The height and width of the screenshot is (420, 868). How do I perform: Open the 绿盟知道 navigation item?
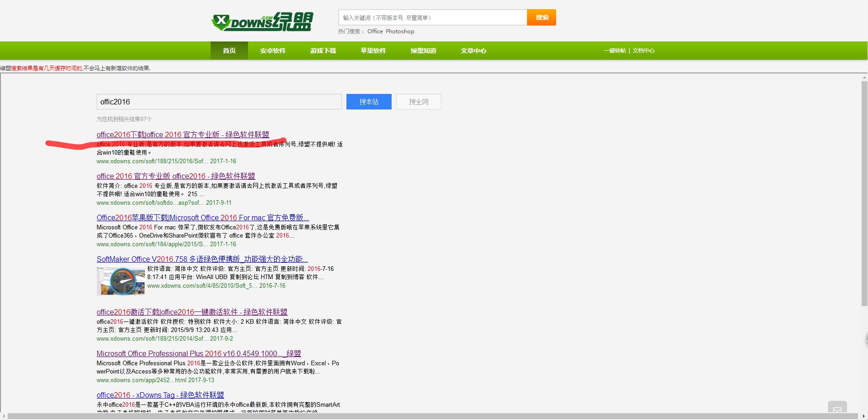pyautogui.click(x=423, y=51)
